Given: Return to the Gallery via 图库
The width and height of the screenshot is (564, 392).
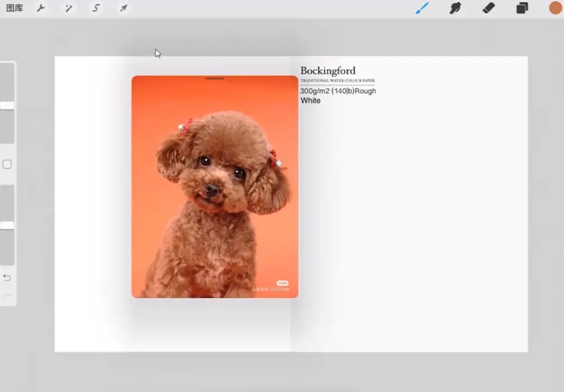Looking at the screenshot, I should tap(14, 8).
